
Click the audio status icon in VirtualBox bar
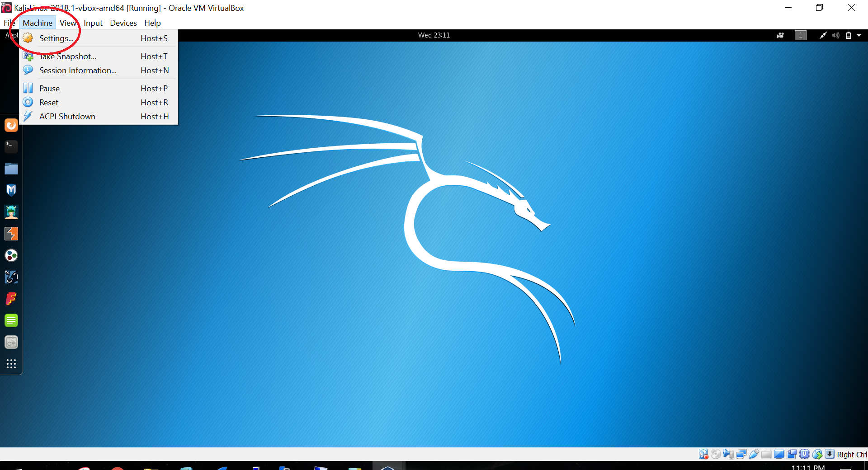pos(728,454)
